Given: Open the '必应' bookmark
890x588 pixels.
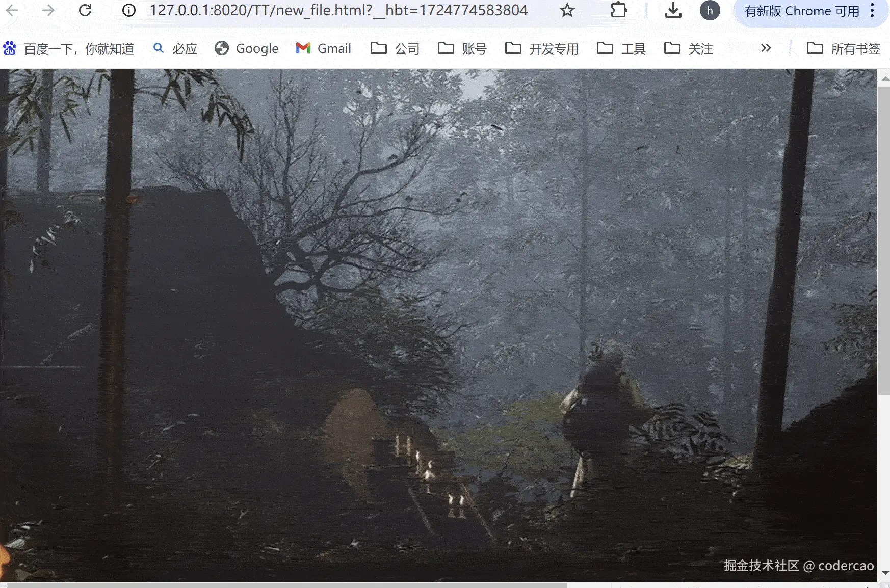Looking at the screenshot, I should pos(175,48).
